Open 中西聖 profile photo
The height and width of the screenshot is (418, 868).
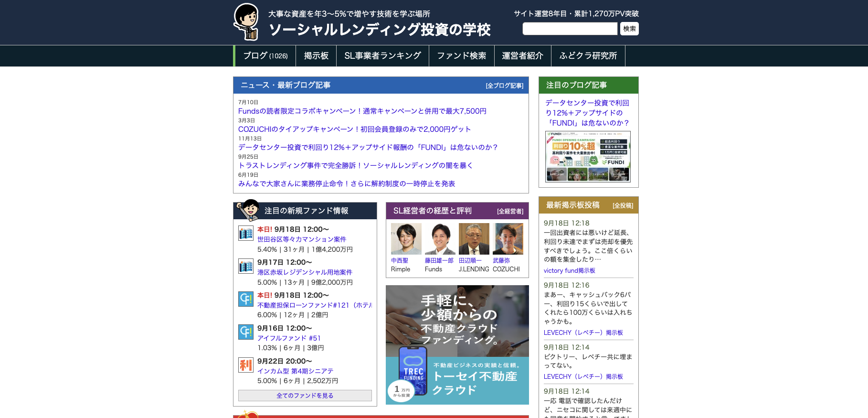[x=406, y=239]
